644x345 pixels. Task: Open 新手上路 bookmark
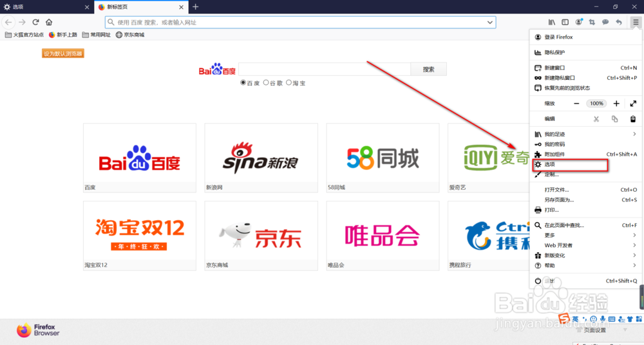(x=63, y=35)
